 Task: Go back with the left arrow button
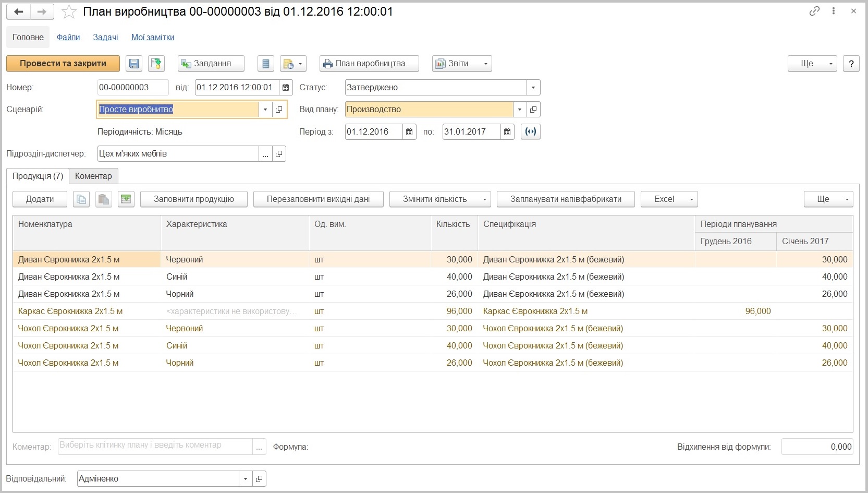coord(19,11)
